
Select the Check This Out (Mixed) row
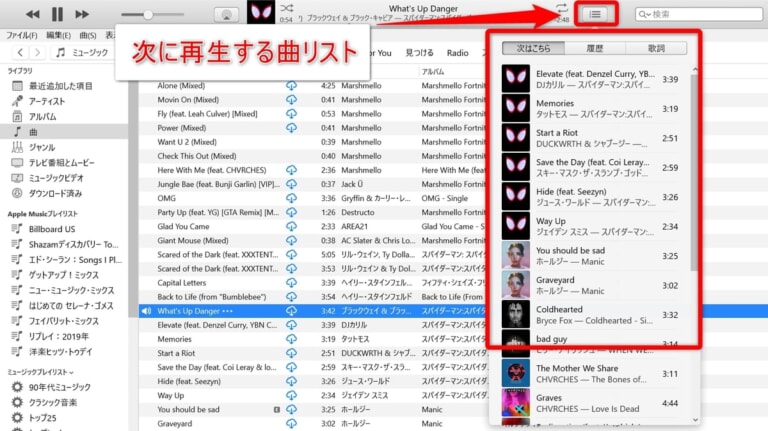click(313, 156)
